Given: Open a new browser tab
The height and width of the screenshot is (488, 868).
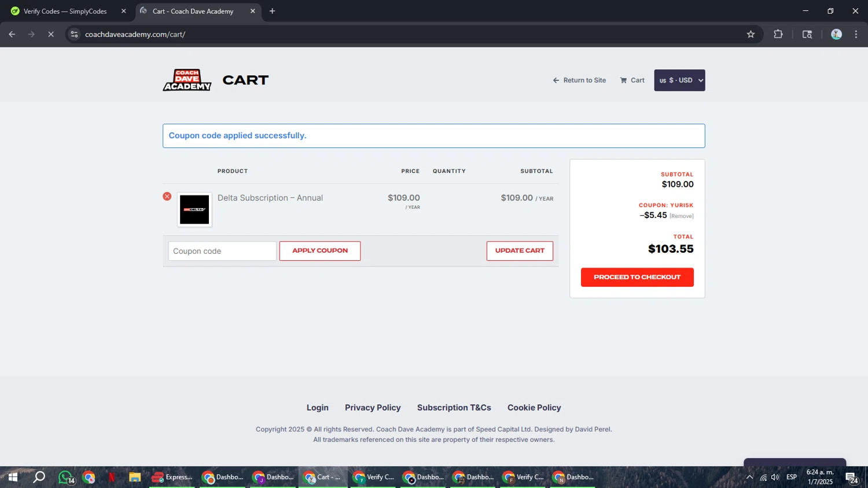Looking at the screenshot, I should pos(273,11).
